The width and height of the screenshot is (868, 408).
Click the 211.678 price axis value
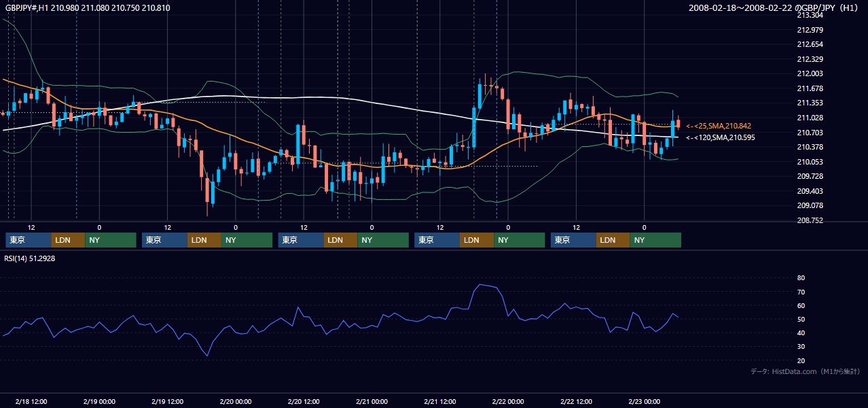pyautogui.click(x=810, y=88)
